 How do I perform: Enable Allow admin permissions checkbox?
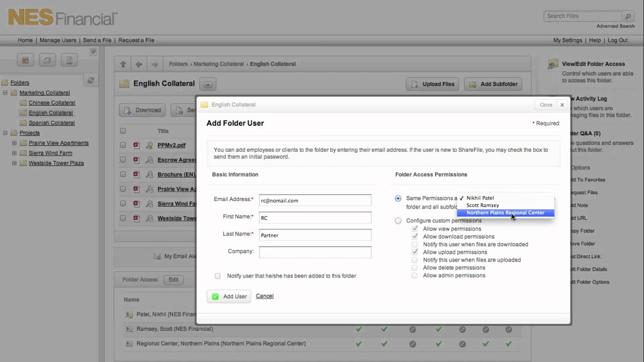click(415, 276)
